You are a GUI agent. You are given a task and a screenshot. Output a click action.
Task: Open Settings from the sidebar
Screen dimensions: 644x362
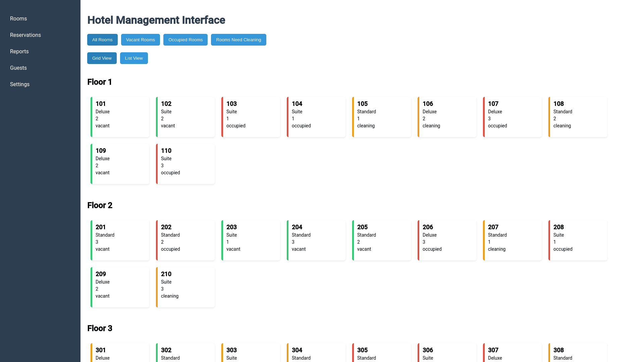coord(20,84)
